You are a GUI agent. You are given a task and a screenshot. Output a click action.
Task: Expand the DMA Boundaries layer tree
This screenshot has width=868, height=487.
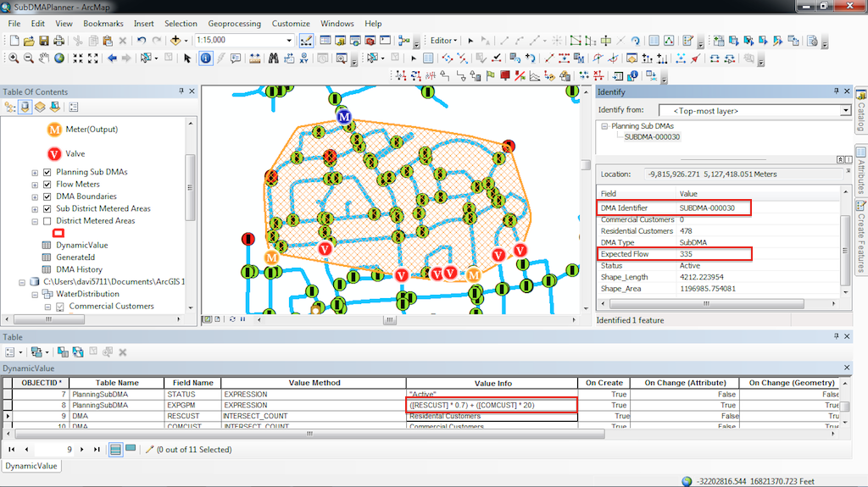click(x=35, y=196)
